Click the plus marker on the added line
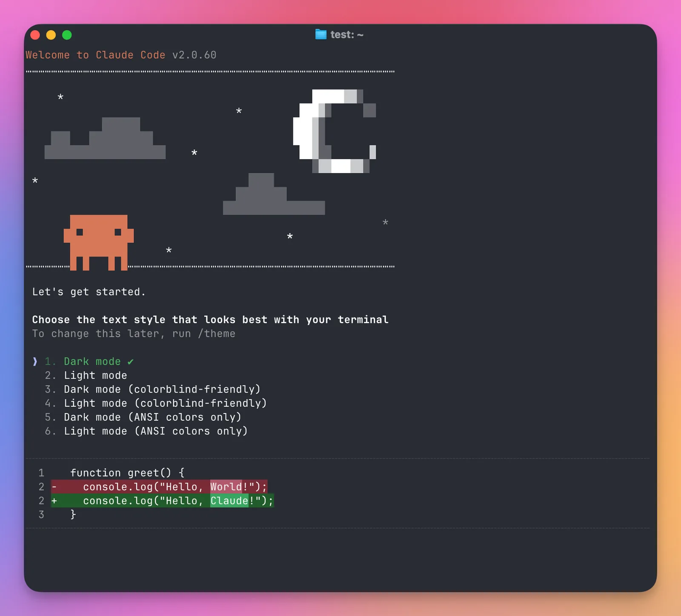 [54, 501]
